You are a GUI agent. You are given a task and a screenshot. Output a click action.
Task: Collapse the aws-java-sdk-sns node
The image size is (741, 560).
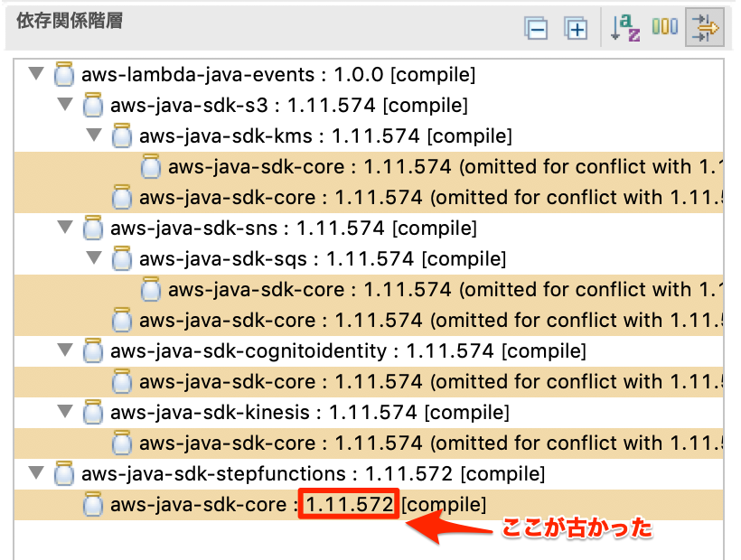pos(65,227)
